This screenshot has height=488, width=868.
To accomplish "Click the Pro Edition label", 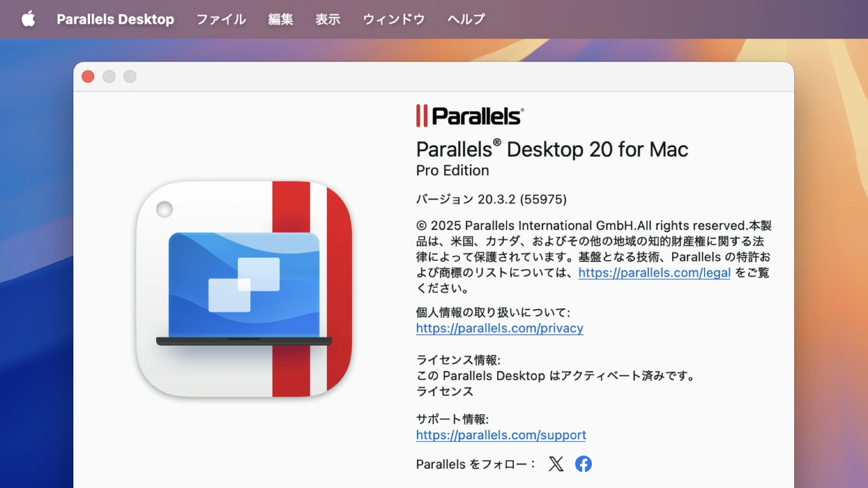I will click(452, 170).
